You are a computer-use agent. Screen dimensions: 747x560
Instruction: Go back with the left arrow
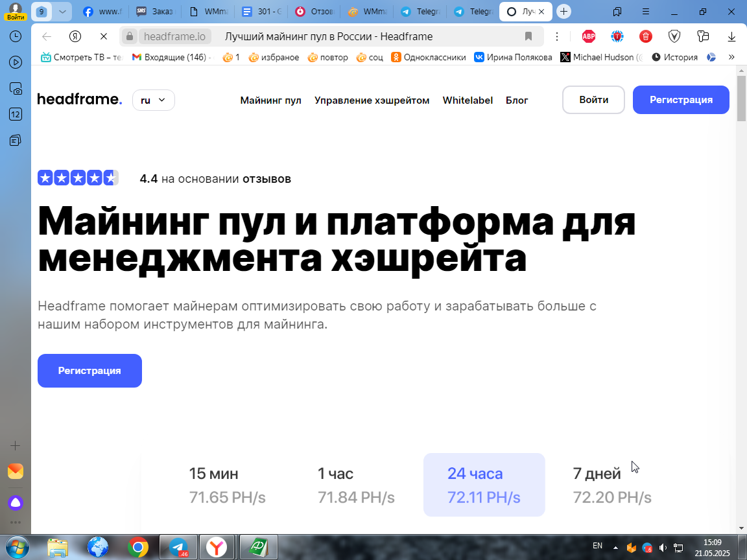[x=47, y=37]
